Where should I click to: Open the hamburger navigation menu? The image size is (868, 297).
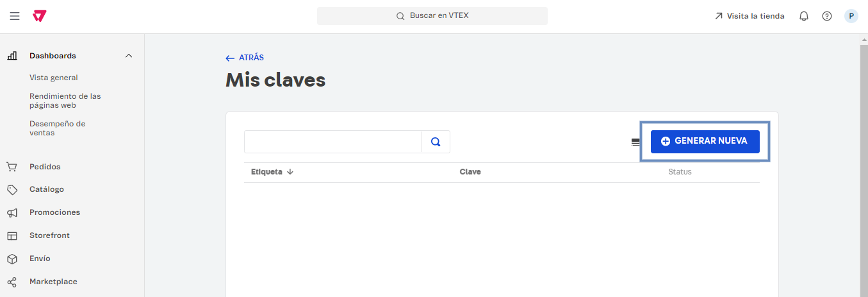tap(15, 16)
